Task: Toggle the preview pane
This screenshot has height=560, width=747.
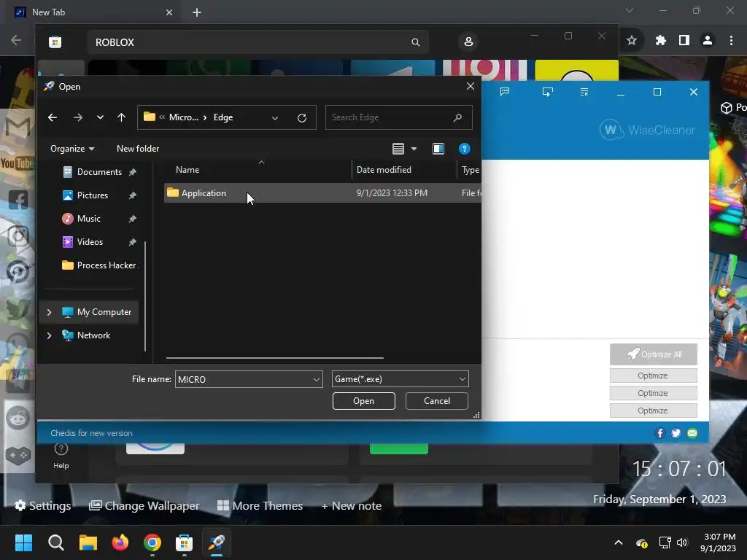Action: 438,149
